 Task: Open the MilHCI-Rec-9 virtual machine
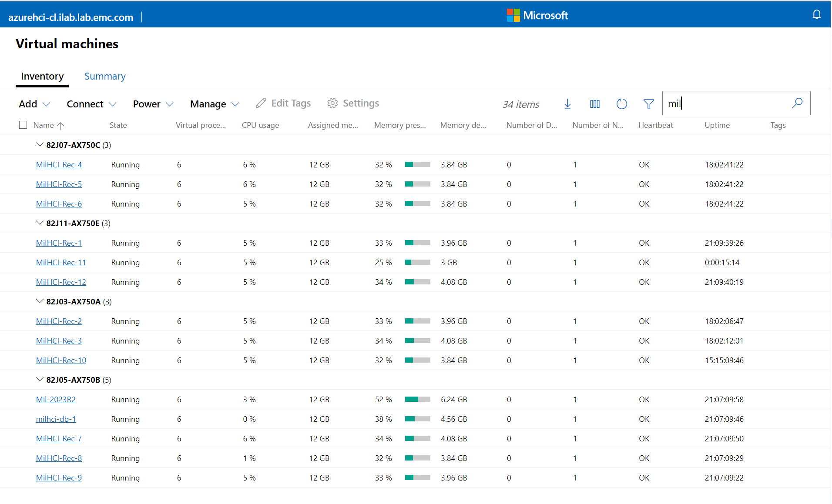click(x=59, y=478)
